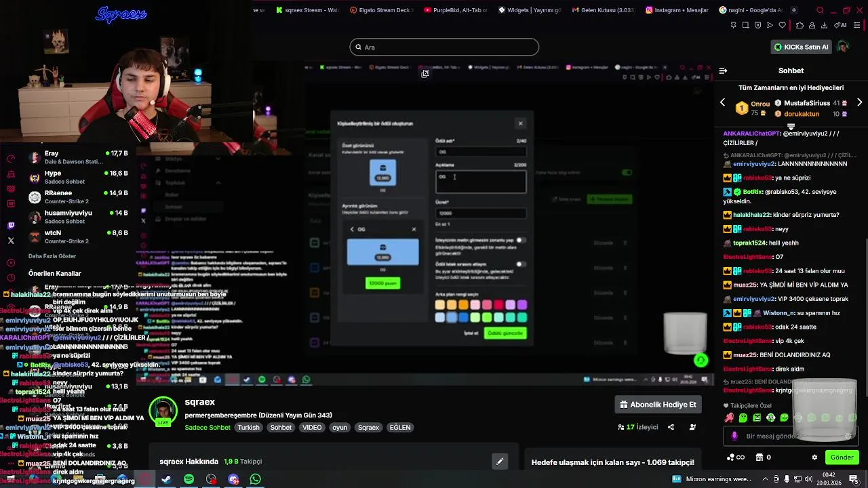The height and width of the screenshot is (488, 868).
Task: Open Steam from the taskbar
Action: tap(166, 479)
